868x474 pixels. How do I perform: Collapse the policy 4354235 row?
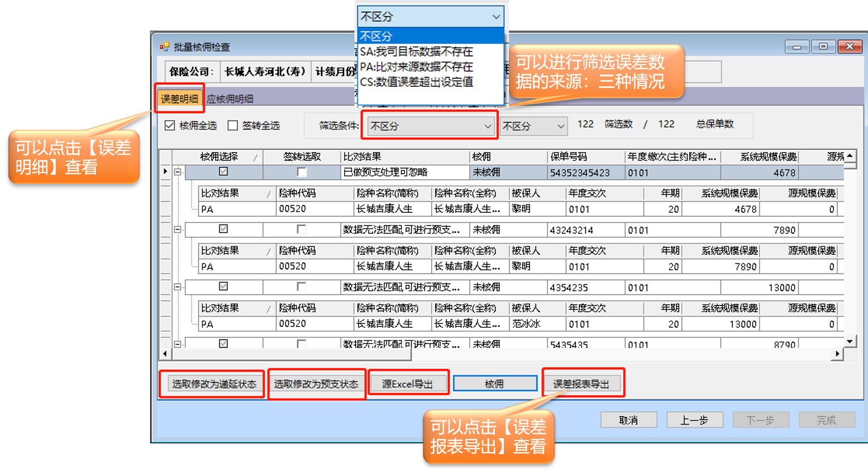tap(178, 287)
